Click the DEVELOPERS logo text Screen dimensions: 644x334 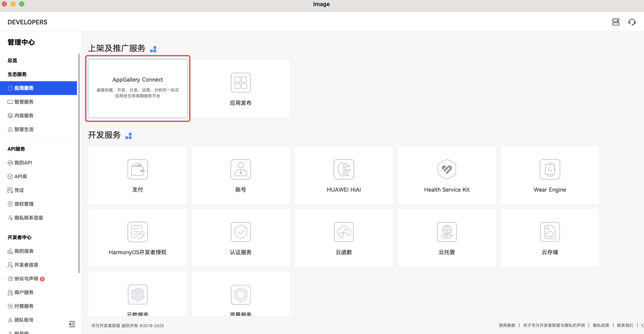[x=27, y=22]
